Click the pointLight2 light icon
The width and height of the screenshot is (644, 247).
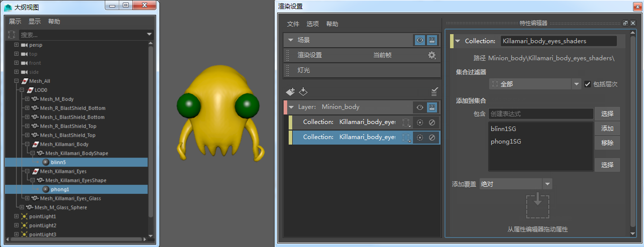click(24, 225)
